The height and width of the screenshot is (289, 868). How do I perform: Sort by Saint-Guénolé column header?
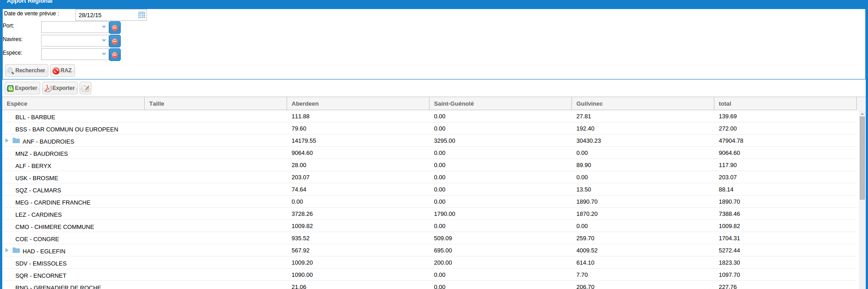[x=500, y=103]
